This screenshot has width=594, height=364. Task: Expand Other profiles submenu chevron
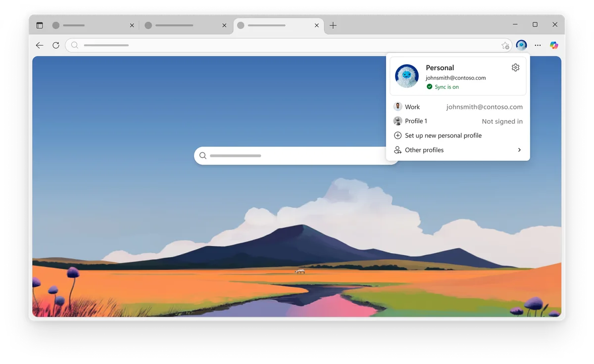[519, 150]
